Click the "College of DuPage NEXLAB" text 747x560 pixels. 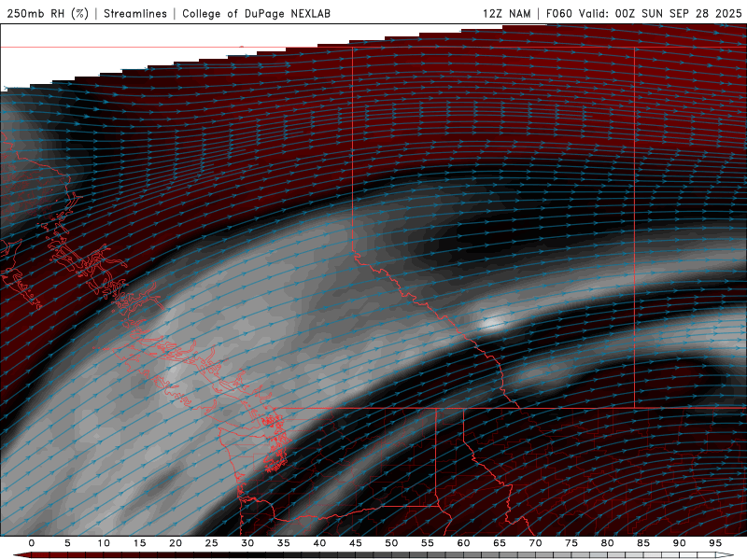click(x=256, y=13)
